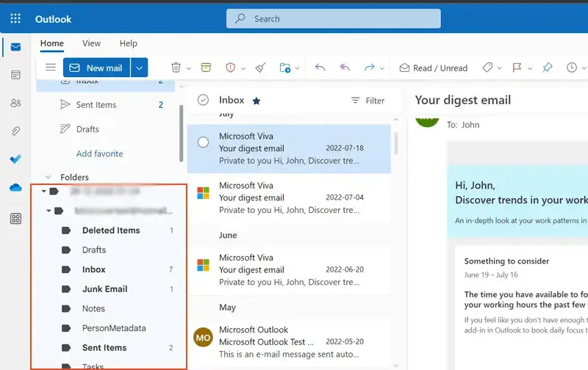The width and height of the screenshot is (588, 370).
Task: Tick the select all messages circle
Action: tap(203, 100)
